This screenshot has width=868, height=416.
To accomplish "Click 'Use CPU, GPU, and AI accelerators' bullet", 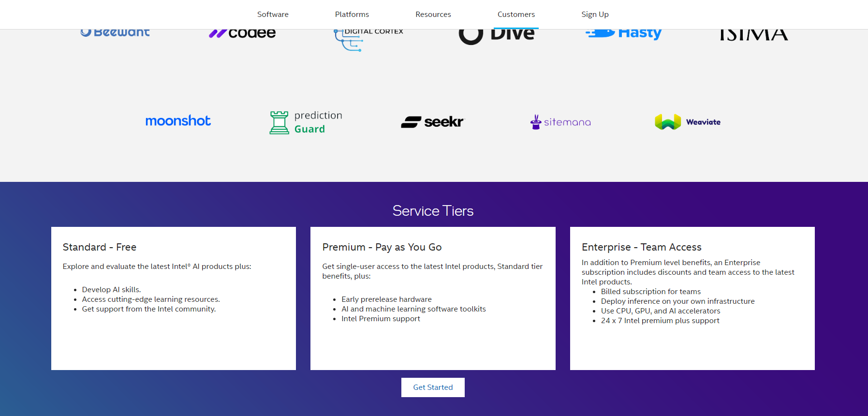I will coord(661,311).
